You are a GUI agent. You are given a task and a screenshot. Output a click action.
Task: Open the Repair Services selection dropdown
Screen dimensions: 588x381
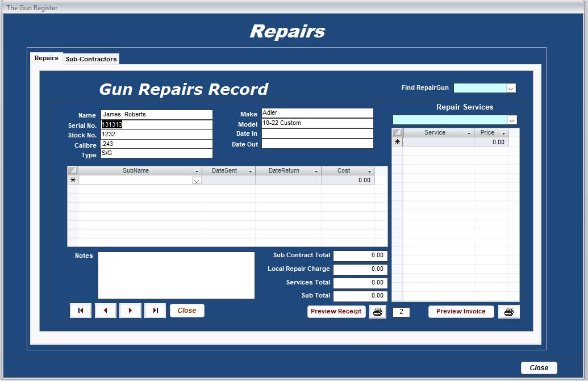click(512, 120)
